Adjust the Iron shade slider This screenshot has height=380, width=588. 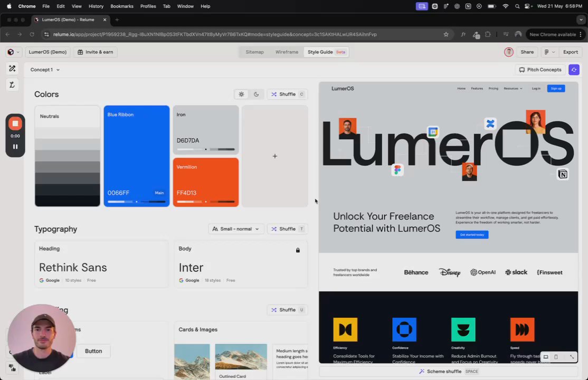206,149
